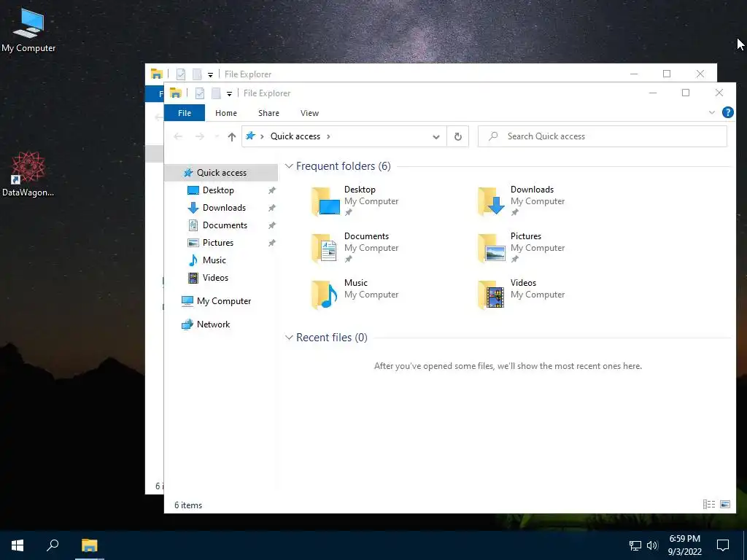This screenshot has height=560, width=747.
Task: Open quick toolbar dropdown in back File Explorer window
Action: (210, 75)
